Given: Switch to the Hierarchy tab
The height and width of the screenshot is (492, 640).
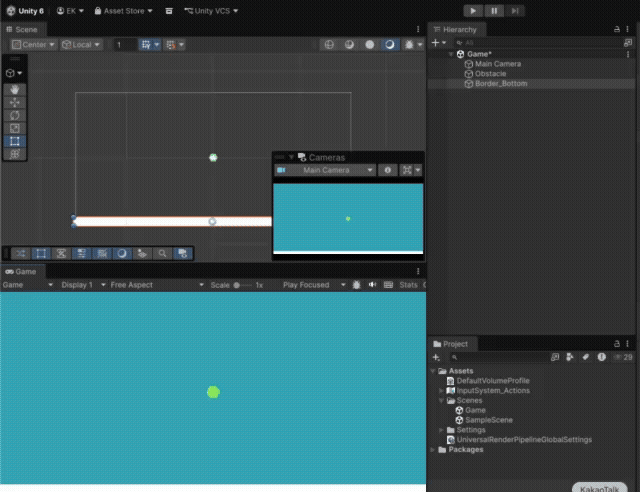Looking at the screenshot, I should point(456,29).
